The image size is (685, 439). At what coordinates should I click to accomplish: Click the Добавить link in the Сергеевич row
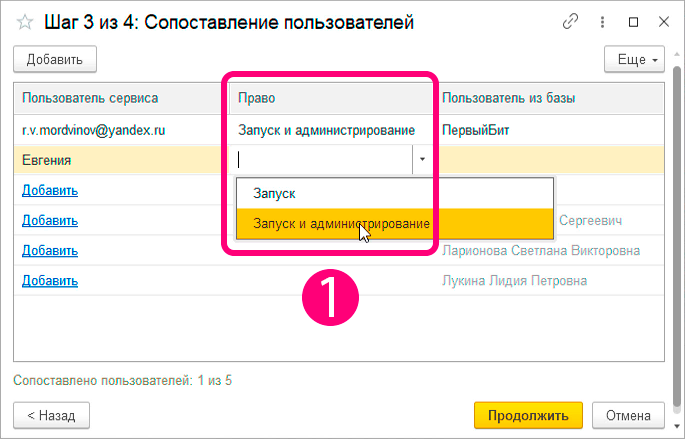[x=50, y=221]
